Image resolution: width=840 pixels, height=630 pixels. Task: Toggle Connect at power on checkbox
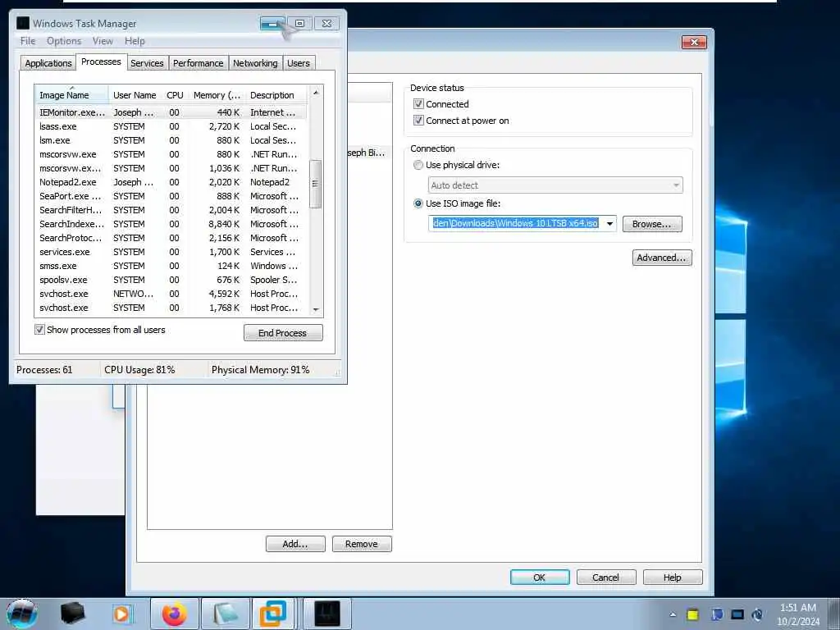(418, 121)
